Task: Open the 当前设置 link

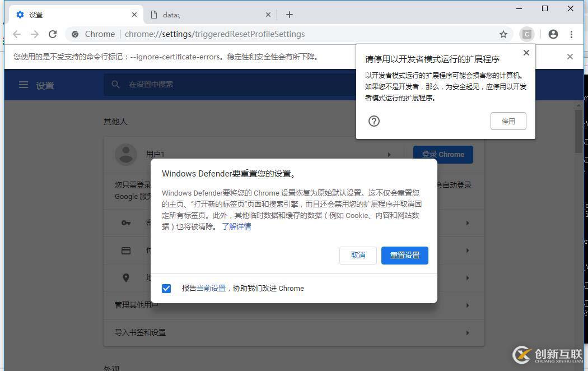Action: (211, 288)
